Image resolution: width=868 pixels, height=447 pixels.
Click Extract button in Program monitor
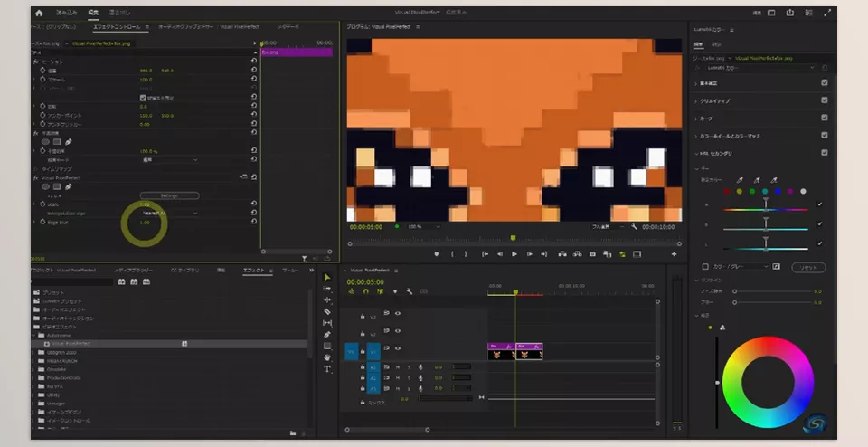click(578, 254)
